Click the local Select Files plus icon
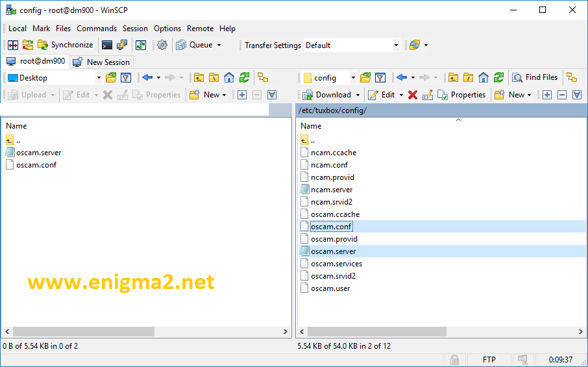The height and width of the screenshot is (367, 588). (x=242, y=95)
